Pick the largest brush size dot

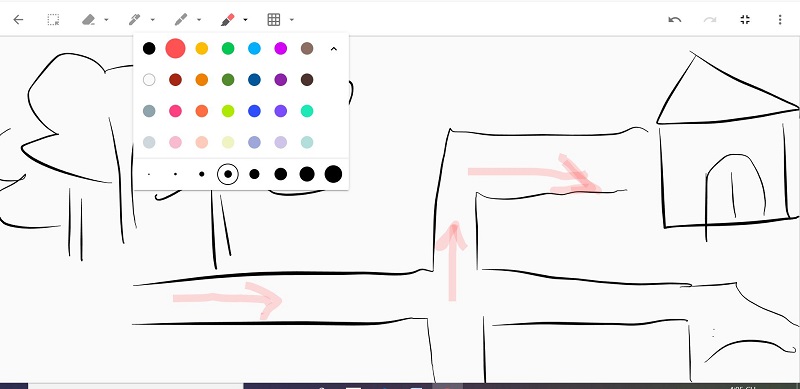click(x=333, y=174)
